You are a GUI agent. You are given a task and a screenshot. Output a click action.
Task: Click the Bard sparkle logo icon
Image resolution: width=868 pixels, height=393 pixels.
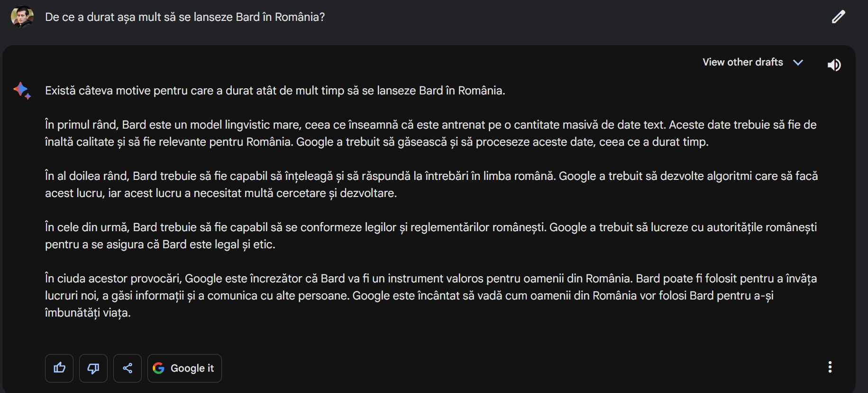pos(22,90)
